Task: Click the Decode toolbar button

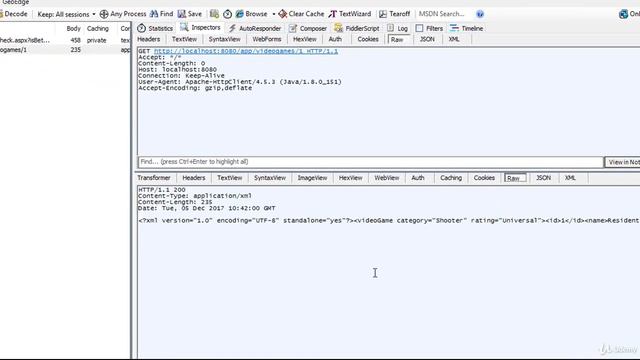Action: [x=13, y=14]
